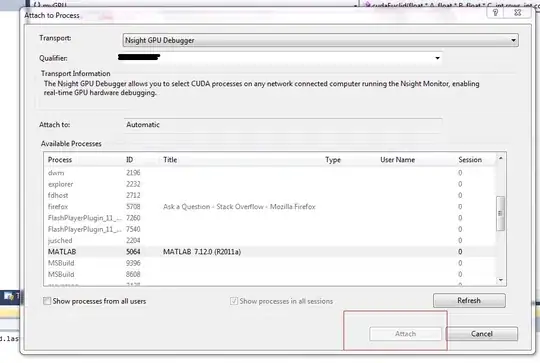Toggle Show processes in all sessions

(x=234, y=301)
